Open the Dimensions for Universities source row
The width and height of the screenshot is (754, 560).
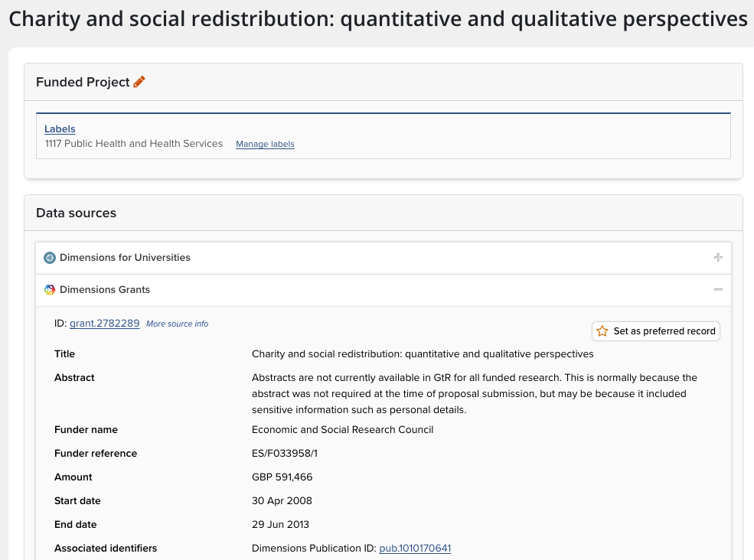(125, 258)
